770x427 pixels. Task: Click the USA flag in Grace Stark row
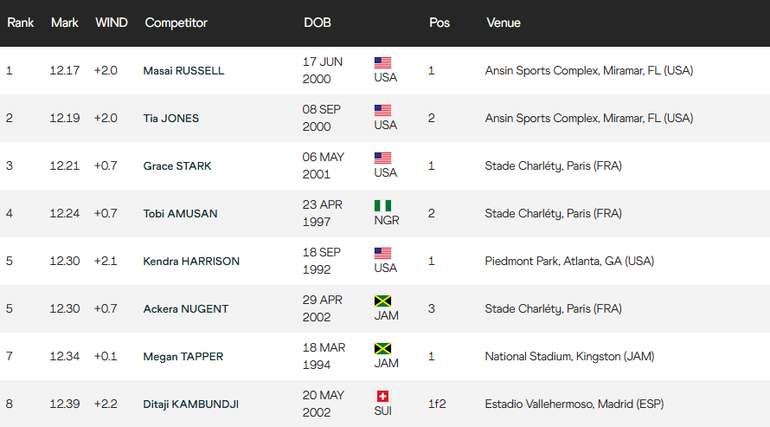[x=383, y=158]
